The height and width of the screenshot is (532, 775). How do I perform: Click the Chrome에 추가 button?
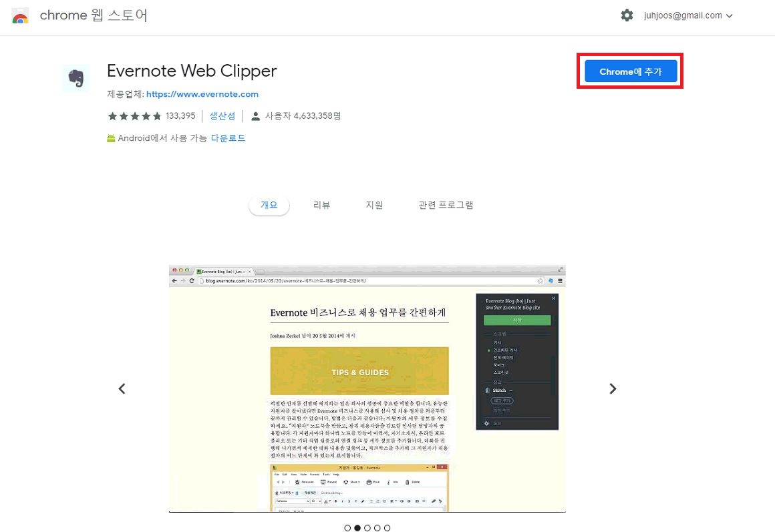631,71
